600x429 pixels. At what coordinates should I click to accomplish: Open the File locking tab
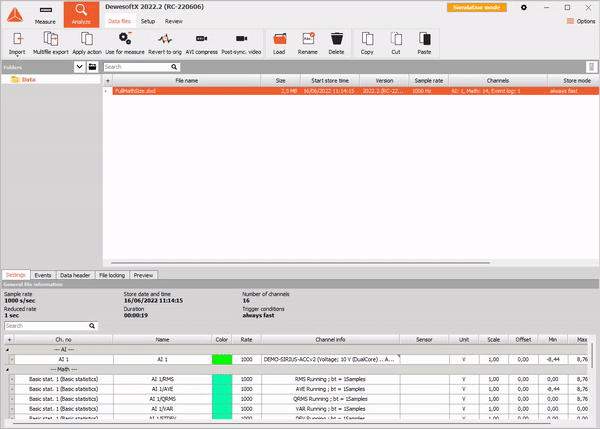click(112, 275)
